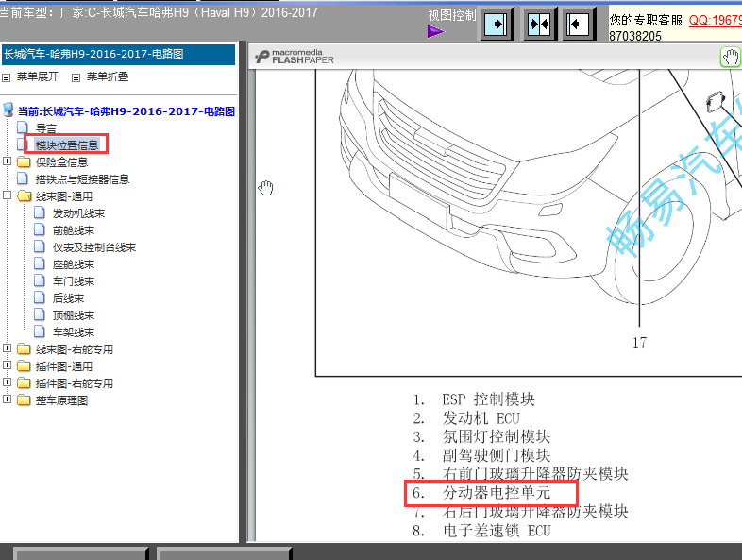The height and width of the screenshot is (560, 742).
Task: Open the 座舱线束 page
Action: tap(74, 264)
